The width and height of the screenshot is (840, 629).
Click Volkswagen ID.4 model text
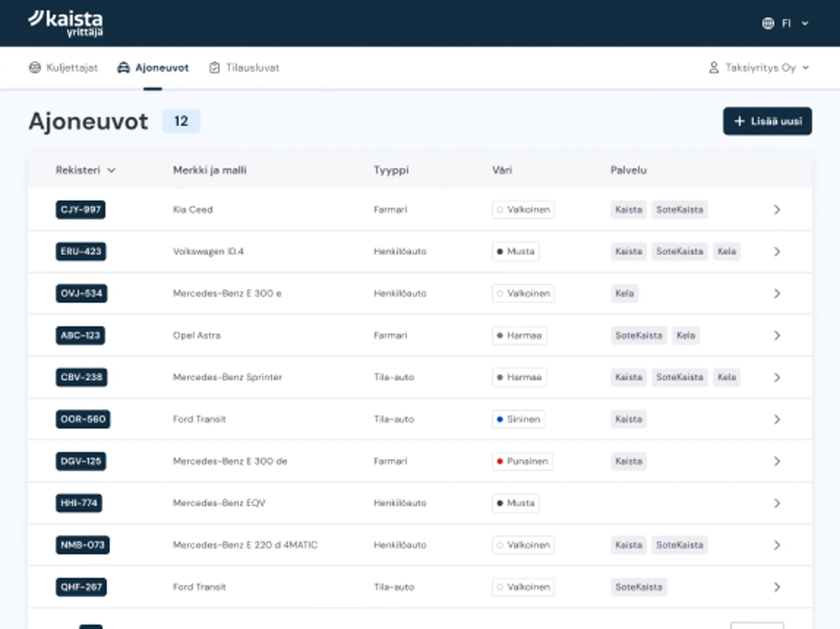[x=208, y=252]
